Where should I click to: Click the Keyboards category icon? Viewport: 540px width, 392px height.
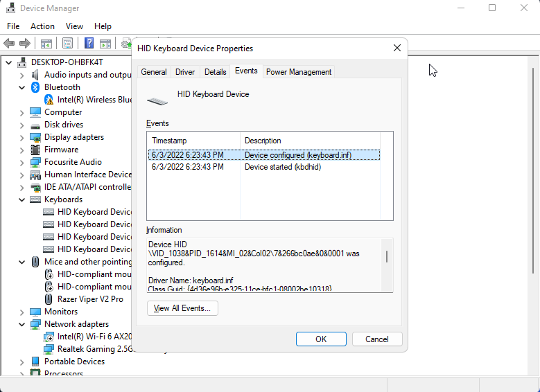pos(35,199)
